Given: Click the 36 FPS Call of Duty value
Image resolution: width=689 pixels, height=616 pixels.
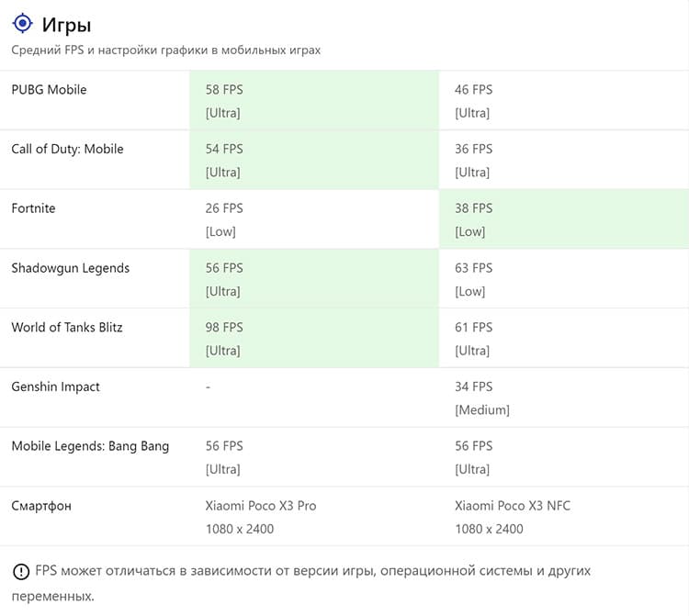Looking at the screenshot, I should (x=474, y=149).
